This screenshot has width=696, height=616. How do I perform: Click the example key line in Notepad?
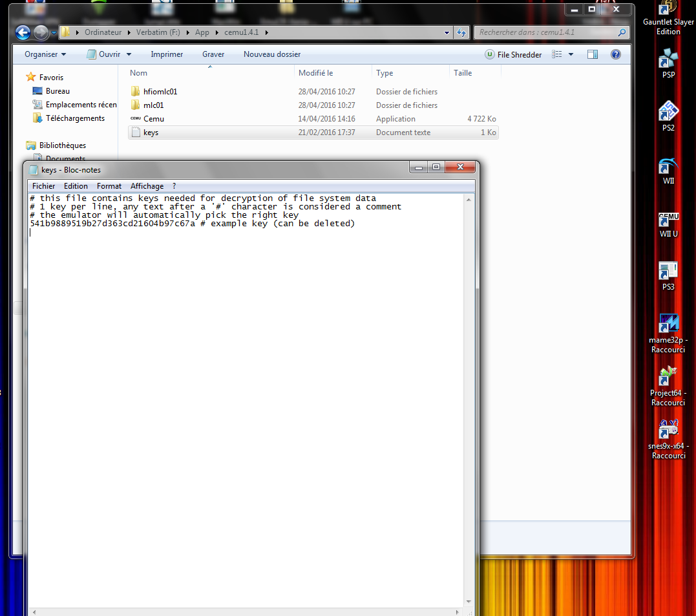tap(192, 224)
